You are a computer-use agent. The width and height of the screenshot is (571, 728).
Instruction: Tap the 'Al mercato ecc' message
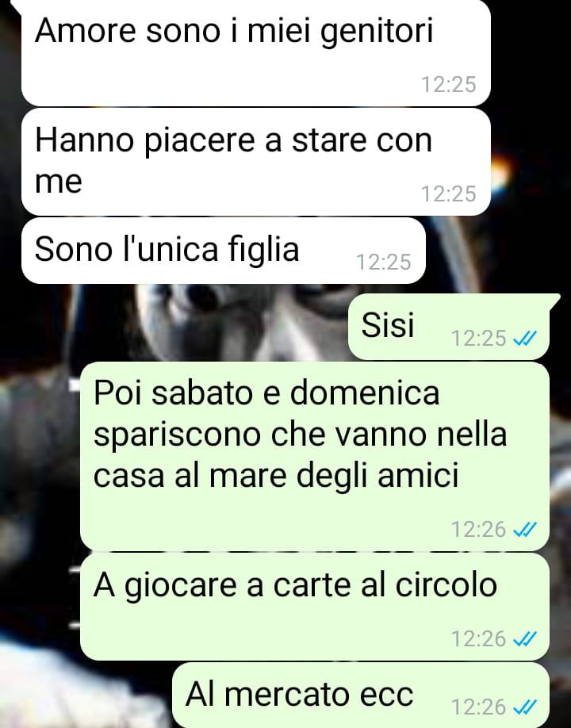(361, 695)
